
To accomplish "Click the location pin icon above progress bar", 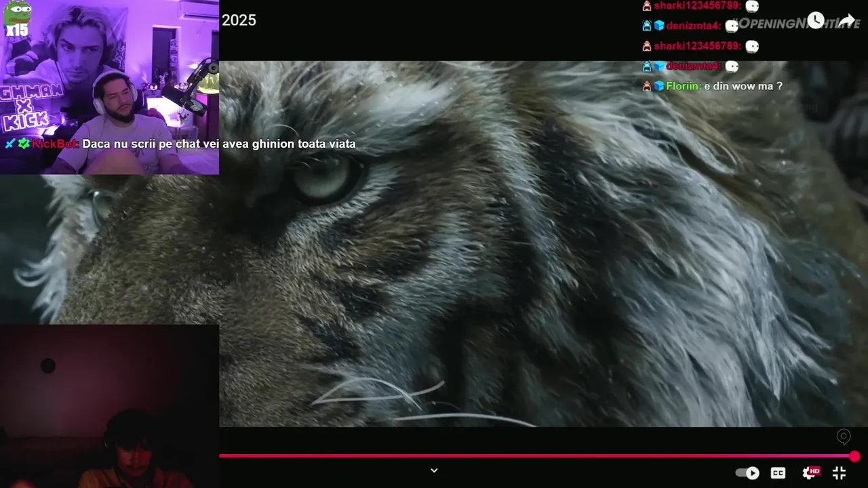I will point(844,436).
